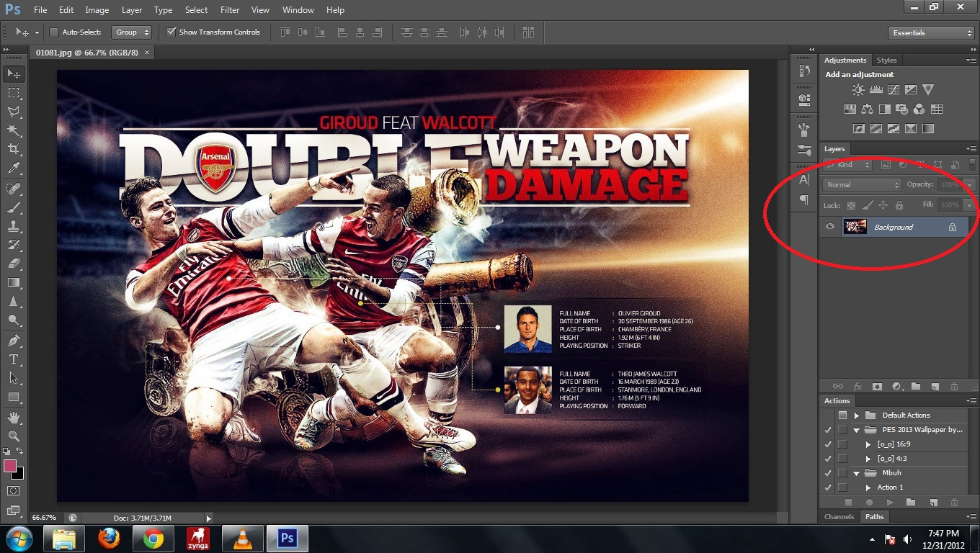Viewport: 980px width, 553px height.
Task: Add a layer mask
Action: pyautogui.click(x=877, y=387)
